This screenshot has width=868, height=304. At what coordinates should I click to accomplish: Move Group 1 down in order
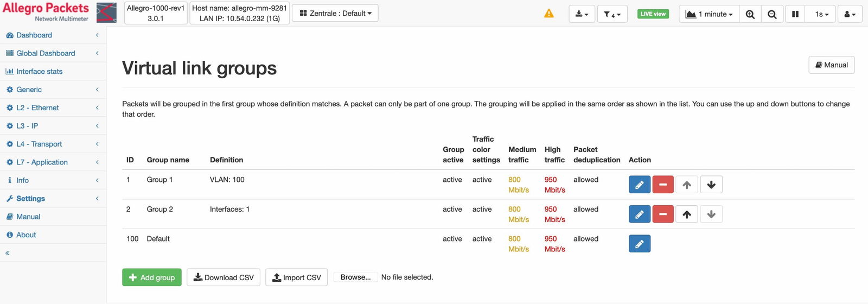[711, 185]
